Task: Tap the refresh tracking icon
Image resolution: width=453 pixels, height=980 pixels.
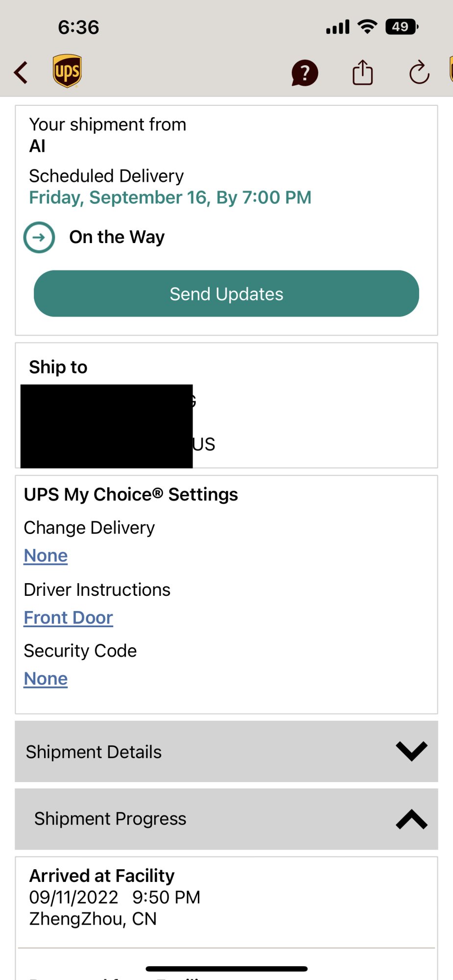Action: [x=419, y=73]
